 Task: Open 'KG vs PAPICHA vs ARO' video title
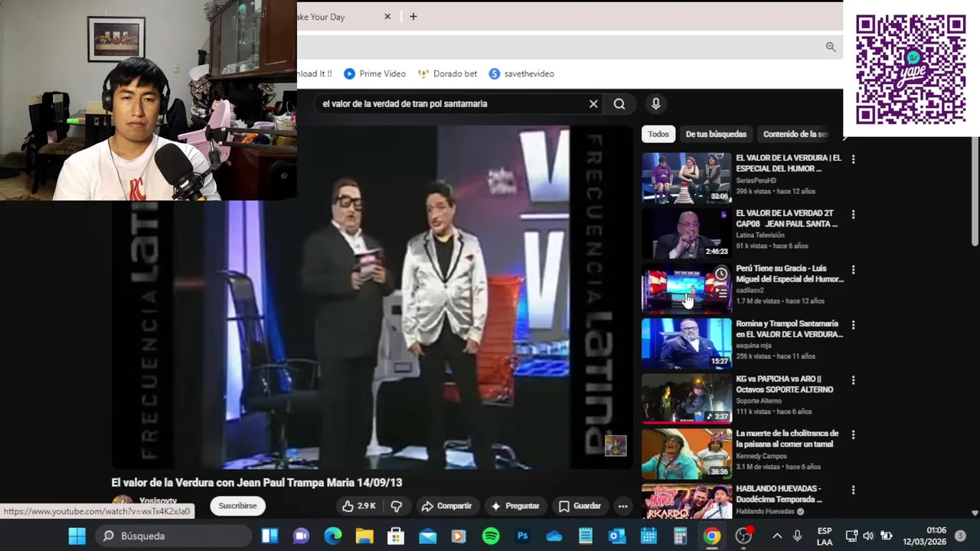click(785, 384)
